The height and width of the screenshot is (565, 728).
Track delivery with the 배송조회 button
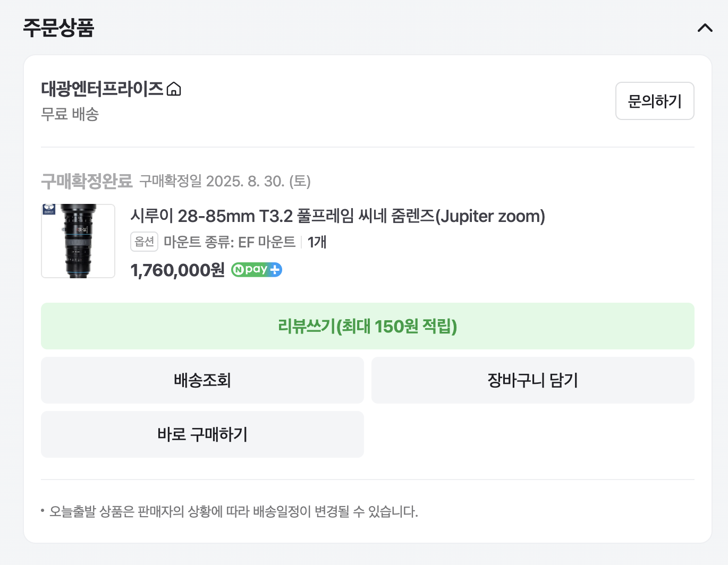pyautogui.click(x=202, y=380)
